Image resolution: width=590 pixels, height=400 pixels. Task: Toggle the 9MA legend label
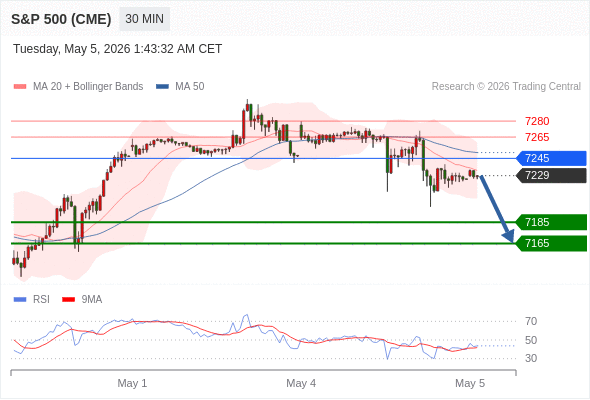pos(92,300)
